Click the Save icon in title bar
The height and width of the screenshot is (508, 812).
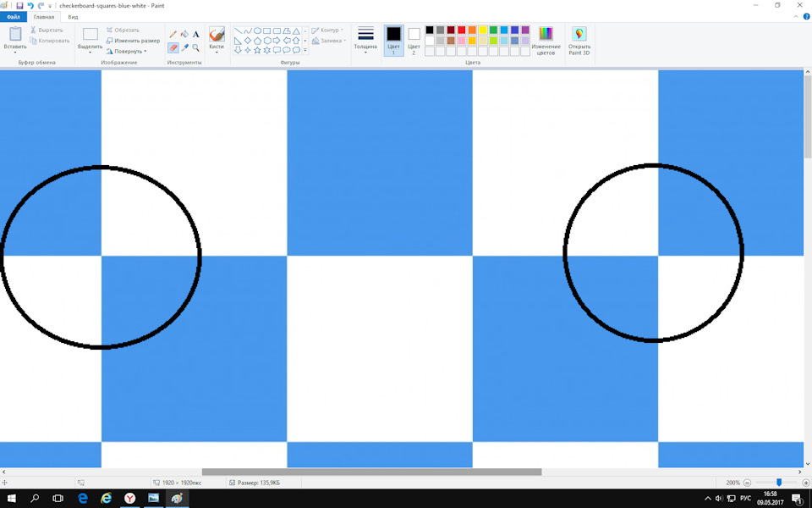point(19,5)
